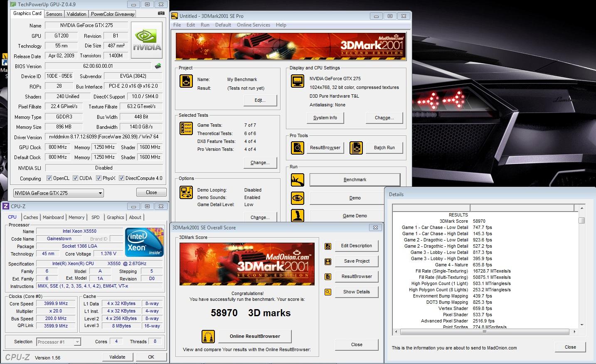Open the Processor #1 selection dropdown in CPU-Z
Image resolution: width=596 pixels, height=364 pixels.
(x=59, y=342)
